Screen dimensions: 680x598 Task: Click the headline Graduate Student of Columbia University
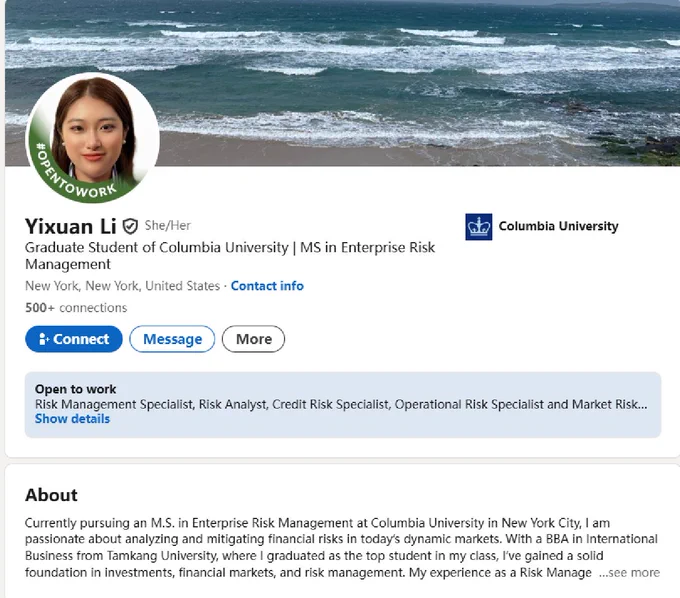230,255
